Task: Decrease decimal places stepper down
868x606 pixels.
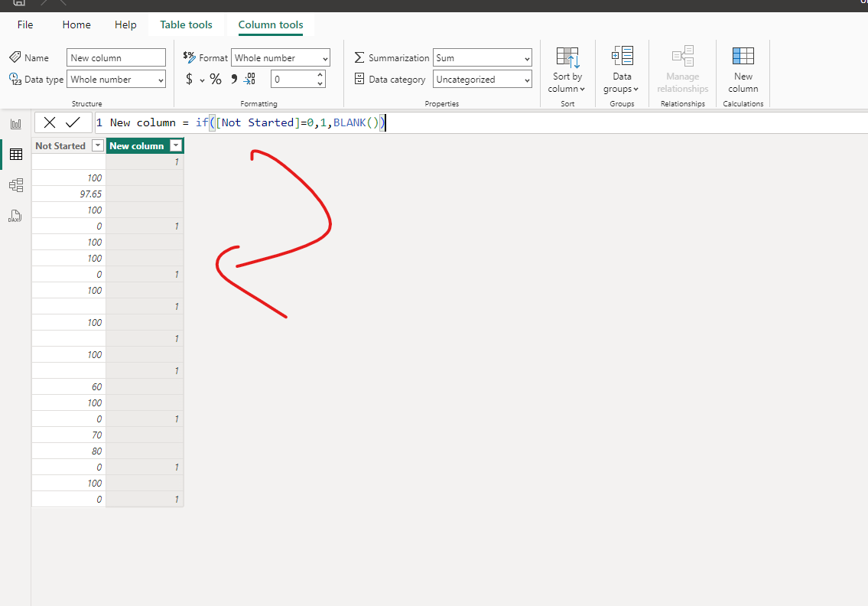Action: tap(320, 83)
